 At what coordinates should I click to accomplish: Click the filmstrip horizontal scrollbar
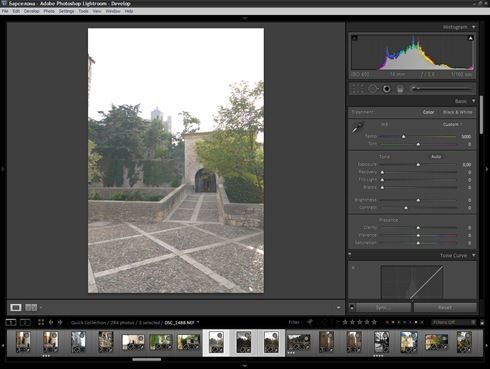pos(147,359)
